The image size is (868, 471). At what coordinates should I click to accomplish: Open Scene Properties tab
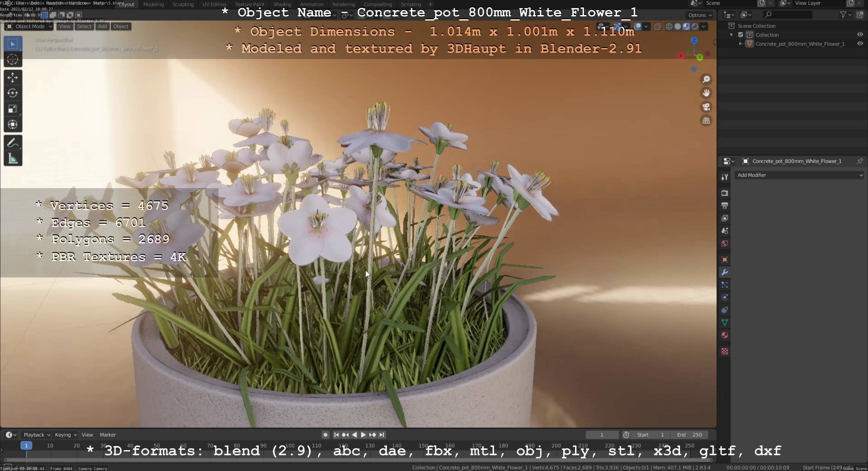point(725,231)
